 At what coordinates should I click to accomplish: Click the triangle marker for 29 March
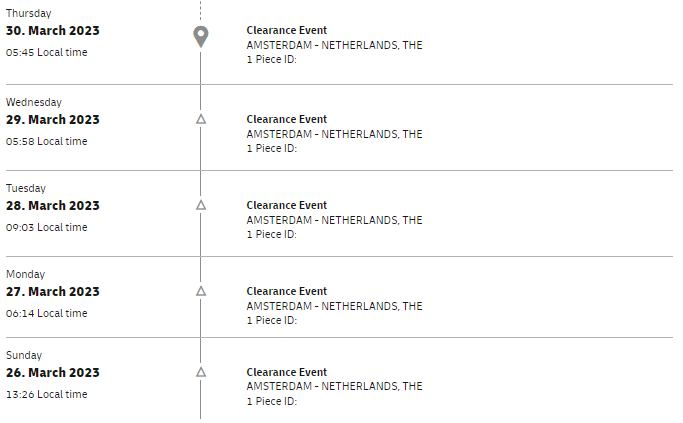pyautogui.click(x=201, y=119)
